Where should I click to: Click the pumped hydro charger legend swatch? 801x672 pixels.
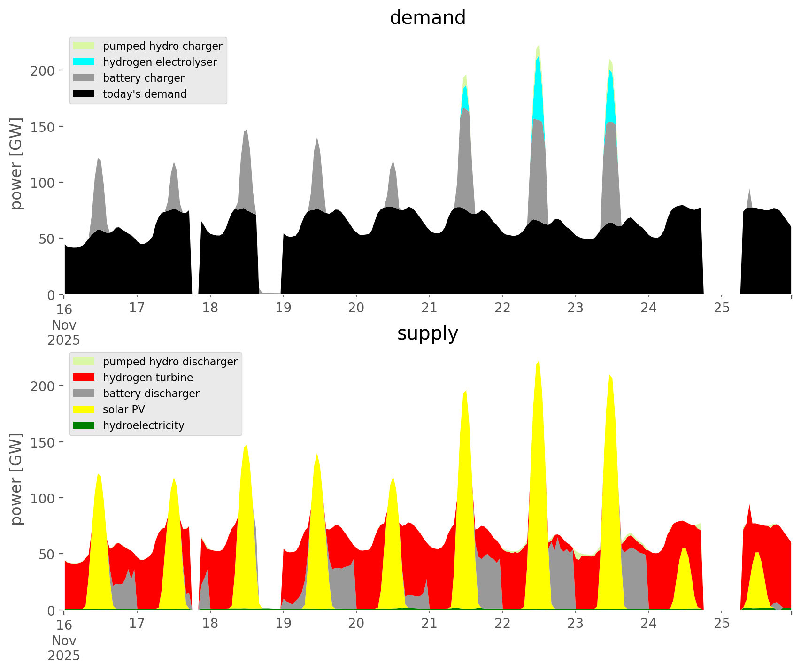pos(84,46)
